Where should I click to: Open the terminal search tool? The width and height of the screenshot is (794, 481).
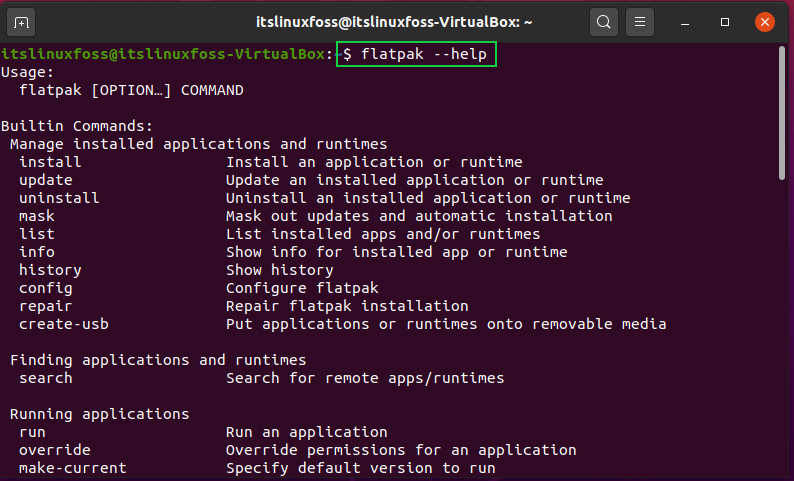pos(604,22)
